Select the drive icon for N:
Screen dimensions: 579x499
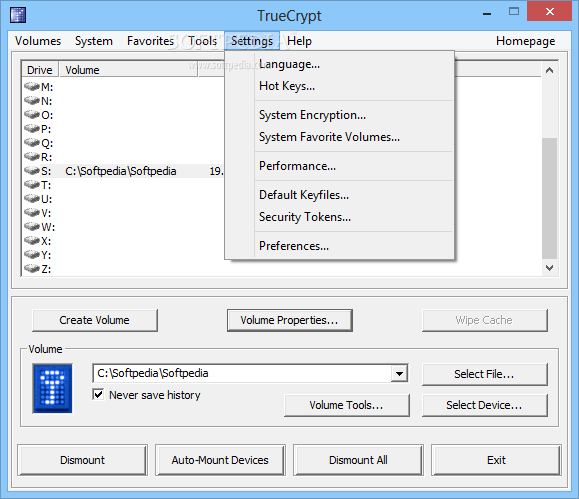pyautogui.click(x=32, y=100)
